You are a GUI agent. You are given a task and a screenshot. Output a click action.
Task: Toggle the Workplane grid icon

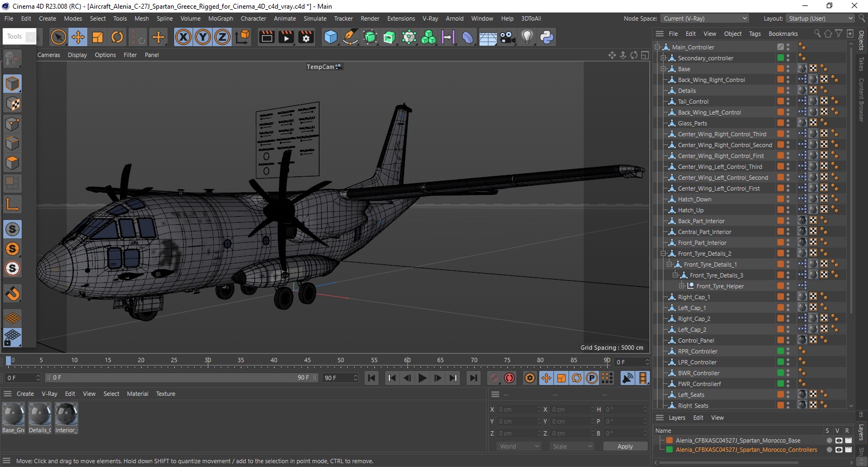(12, 318)
